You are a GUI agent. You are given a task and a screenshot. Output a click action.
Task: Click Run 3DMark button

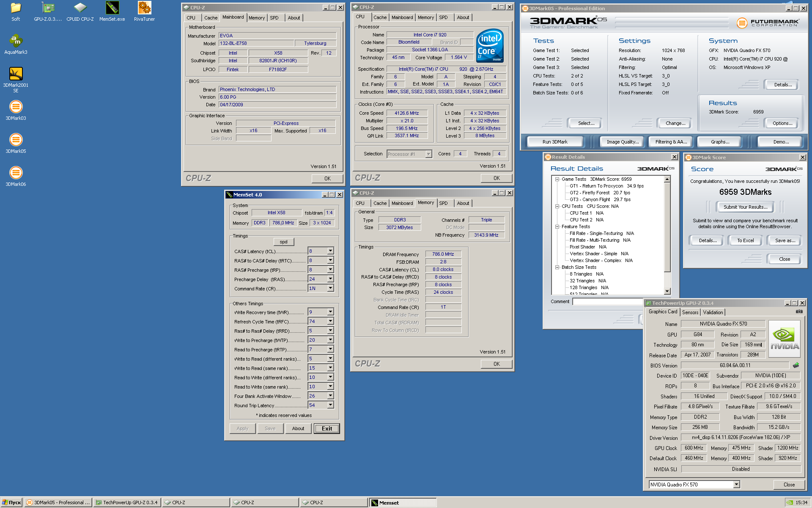click(x=555, y=142)
